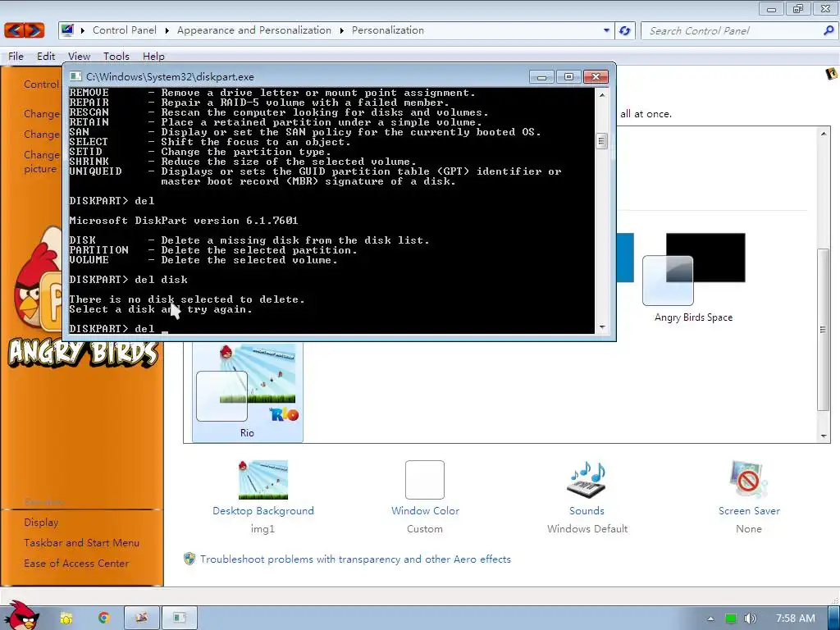Viewport: 840px width, 630px height.
Task: Refresh the Control Panel address bar
Action: pos(624,30)
